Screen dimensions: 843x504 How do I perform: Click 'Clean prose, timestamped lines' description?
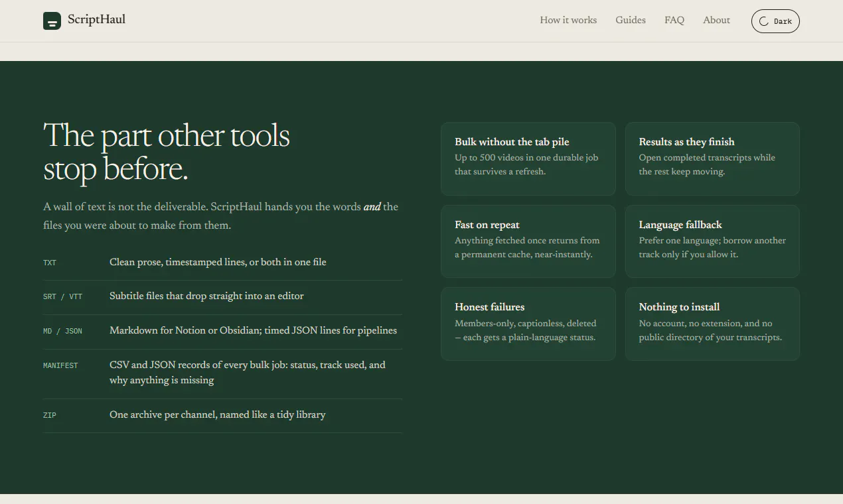pos(218,262)
